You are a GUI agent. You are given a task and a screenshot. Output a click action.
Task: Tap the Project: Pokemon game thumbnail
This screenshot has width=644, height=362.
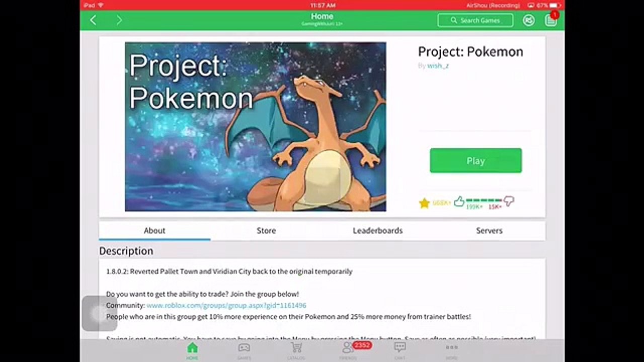tap(256, 127)
